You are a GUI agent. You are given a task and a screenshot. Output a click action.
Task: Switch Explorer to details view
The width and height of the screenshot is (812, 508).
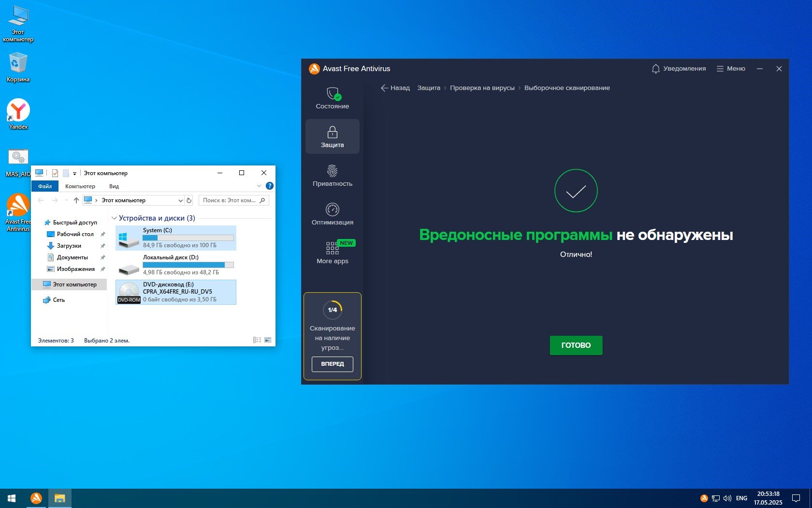click(257, 340)
